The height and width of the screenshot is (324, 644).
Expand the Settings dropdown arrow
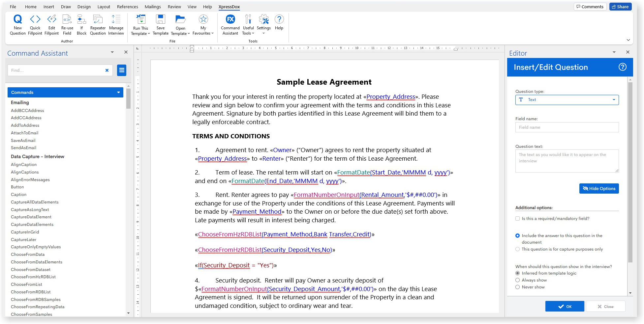(x=264, y=33)
